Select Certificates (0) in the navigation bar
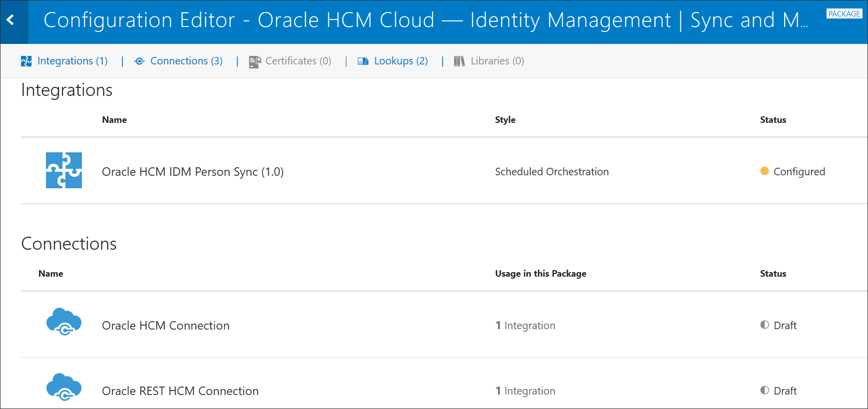Viewport: 868px width, 409px height. 298,61
